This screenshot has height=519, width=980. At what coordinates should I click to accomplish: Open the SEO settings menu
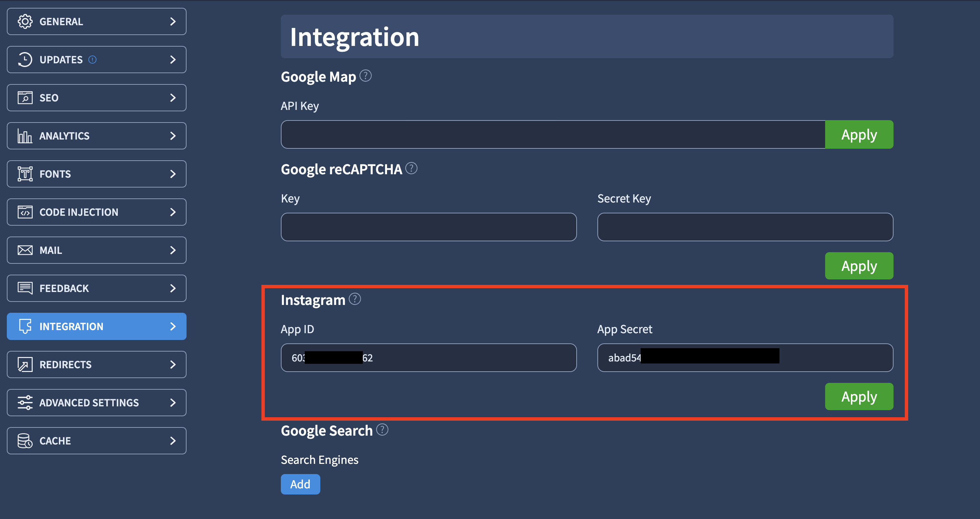(x=97, y=98)
